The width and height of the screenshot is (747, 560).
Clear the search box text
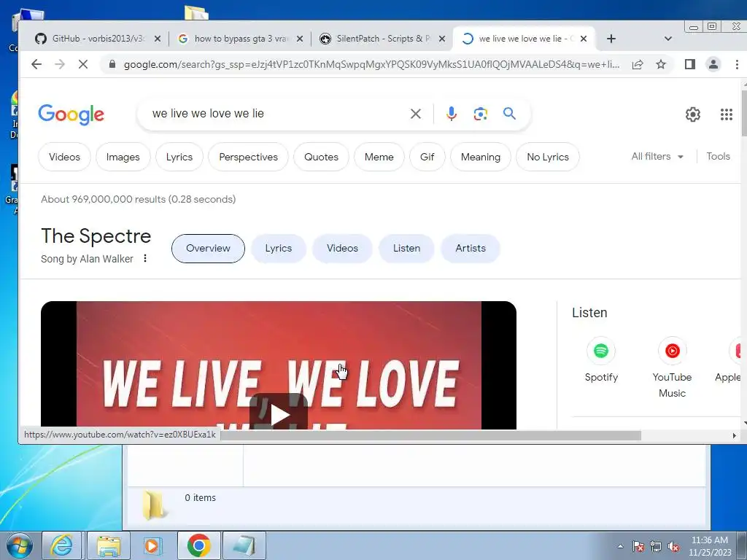(415, 114)
